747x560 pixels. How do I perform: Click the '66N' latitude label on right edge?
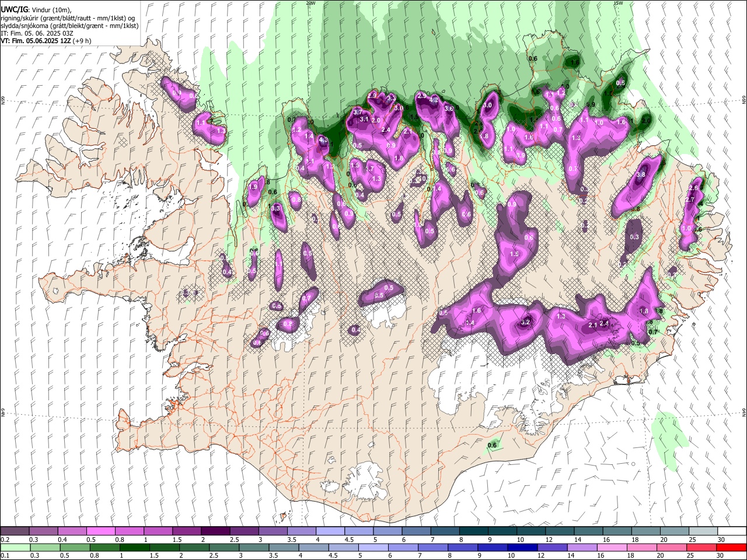(744, 100)
